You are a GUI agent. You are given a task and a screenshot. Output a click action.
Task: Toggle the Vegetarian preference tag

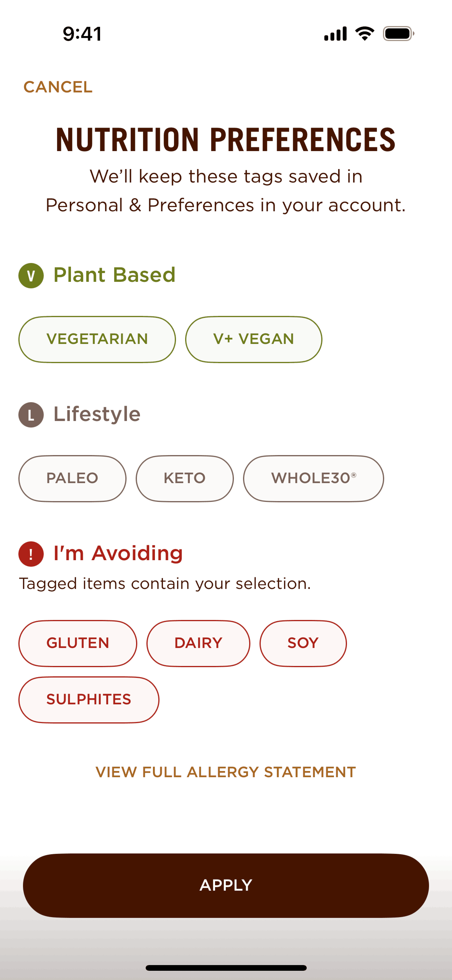[97, 339]
